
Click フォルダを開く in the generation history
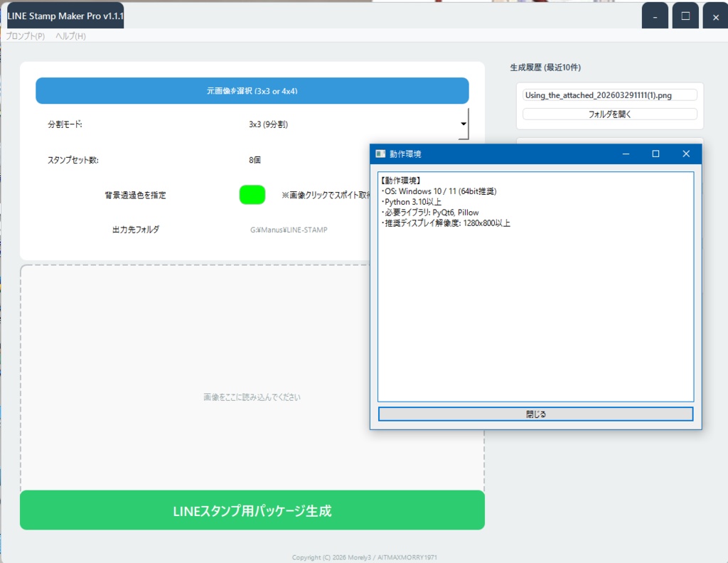pos(609,114)
